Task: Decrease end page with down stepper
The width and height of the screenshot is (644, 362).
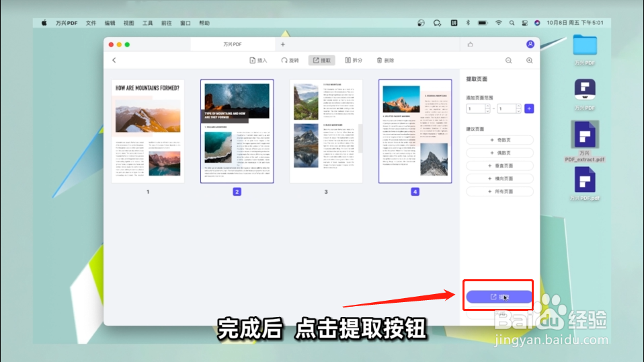Action: pos(518,111)
